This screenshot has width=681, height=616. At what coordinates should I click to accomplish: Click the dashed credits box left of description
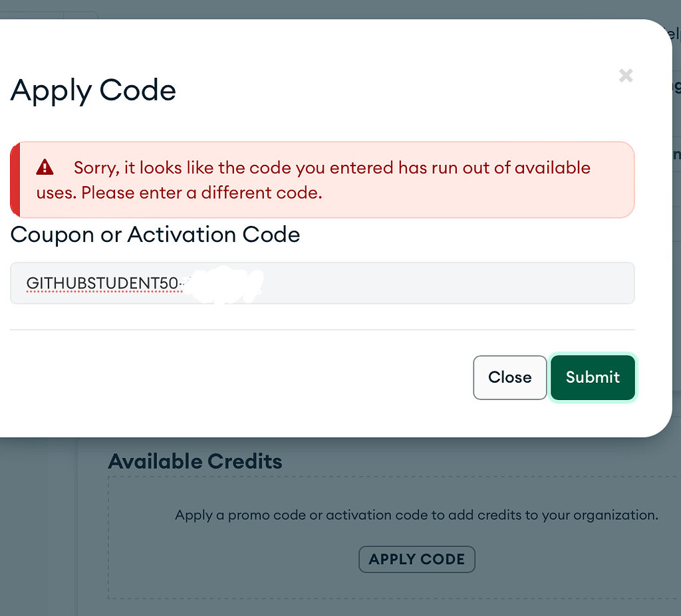click(x=140, y=532)
